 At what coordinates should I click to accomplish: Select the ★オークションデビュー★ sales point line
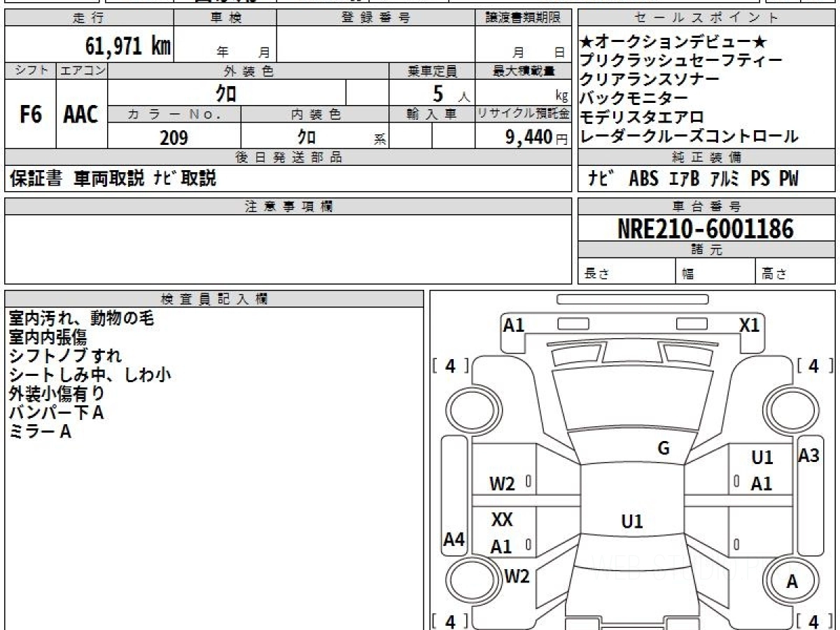(x=675, y=42)
